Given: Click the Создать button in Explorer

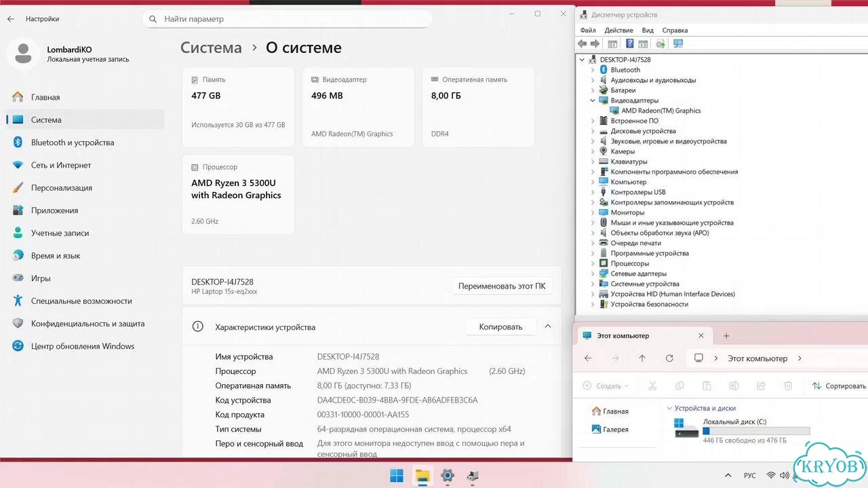Looking at the screenshot, I should pyautogui.click(x=606, y=386).
